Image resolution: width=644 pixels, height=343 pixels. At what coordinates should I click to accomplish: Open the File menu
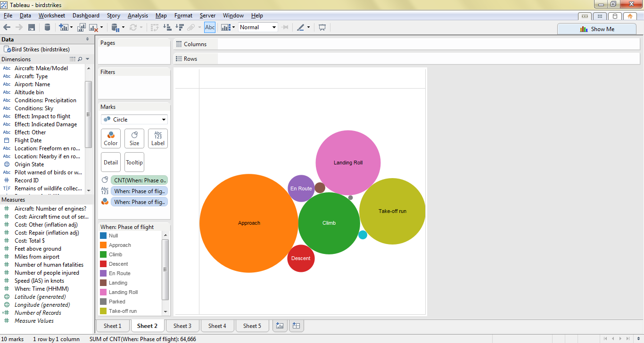[8, 16]
